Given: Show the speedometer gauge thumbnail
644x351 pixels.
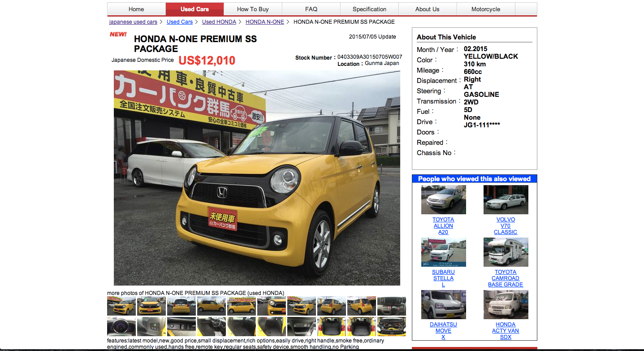Looking at the screenshot, I should [121, 326].
